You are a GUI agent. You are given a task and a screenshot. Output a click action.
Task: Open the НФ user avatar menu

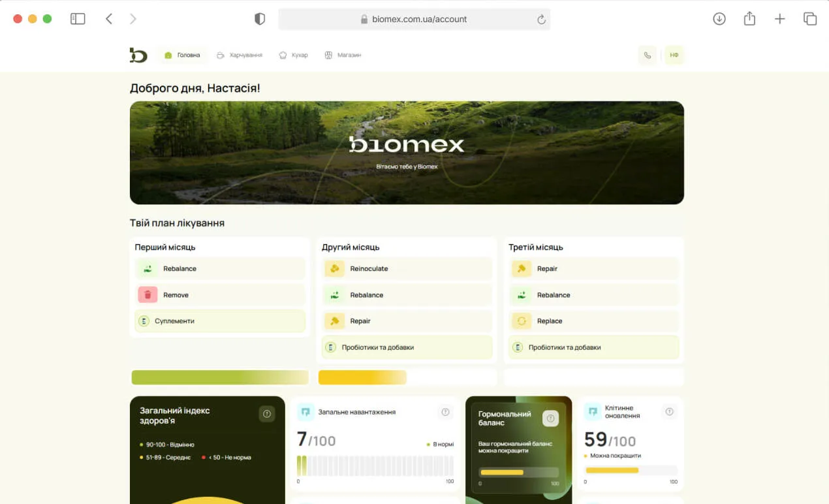[x=674, y=55]
